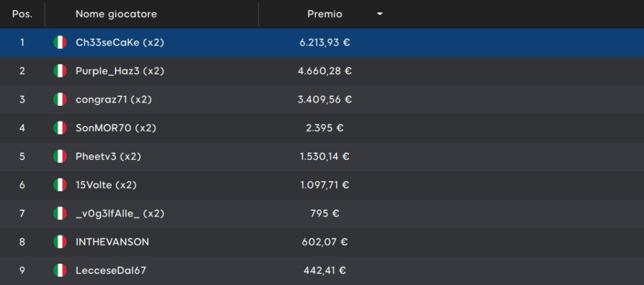Click the flag icon next to SonMOR70
This screenshot has height=285, width=644.
[x=60, y=128]
